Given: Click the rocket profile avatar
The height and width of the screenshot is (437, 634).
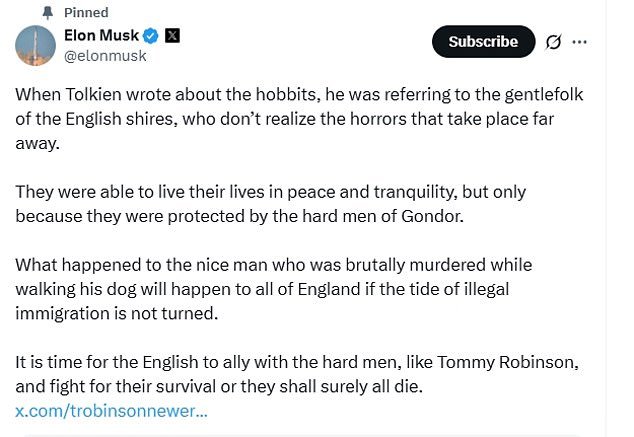Looking at the screenshot, I should (x=35, y=45).
